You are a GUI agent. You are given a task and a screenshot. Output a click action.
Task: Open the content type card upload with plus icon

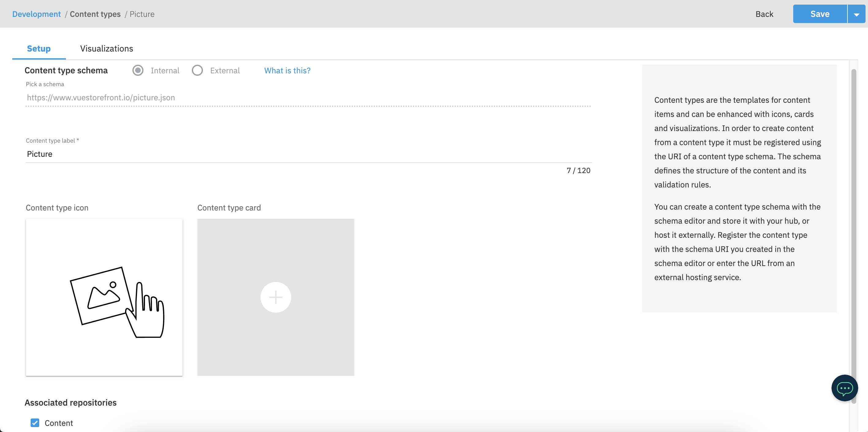click(276, 297)
